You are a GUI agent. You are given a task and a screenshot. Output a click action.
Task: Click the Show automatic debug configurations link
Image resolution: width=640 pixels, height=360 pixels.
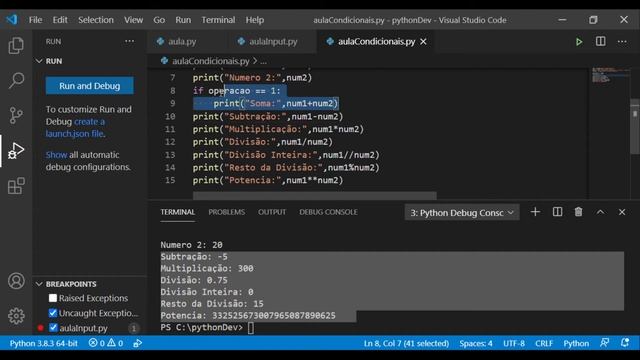pyautogui.click(x=56, y=155)
